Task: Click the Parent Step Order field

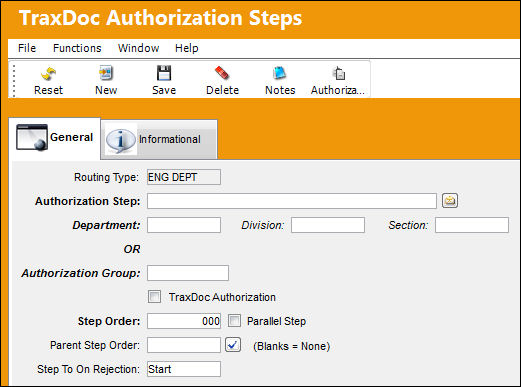Action: (x=184, y=345)
